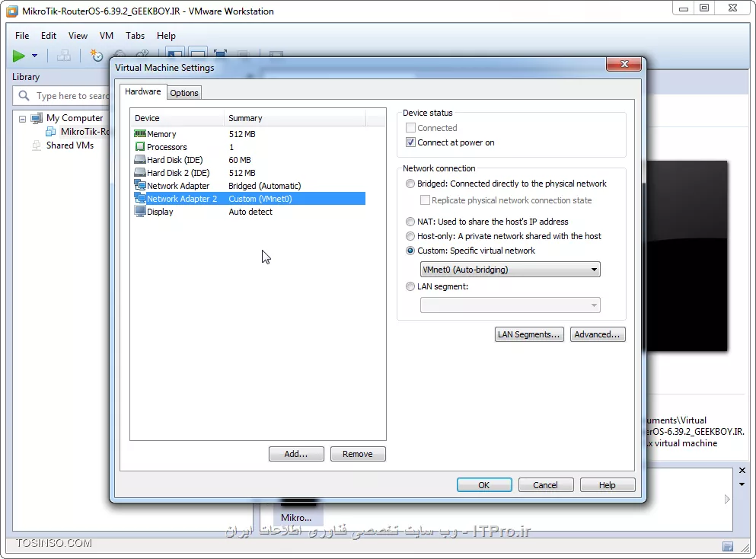Image resolution: width=756 pixels, height=559 pixels.
Task: Click the snapshot clock icon in toolbar
Action: coord(97,56)
